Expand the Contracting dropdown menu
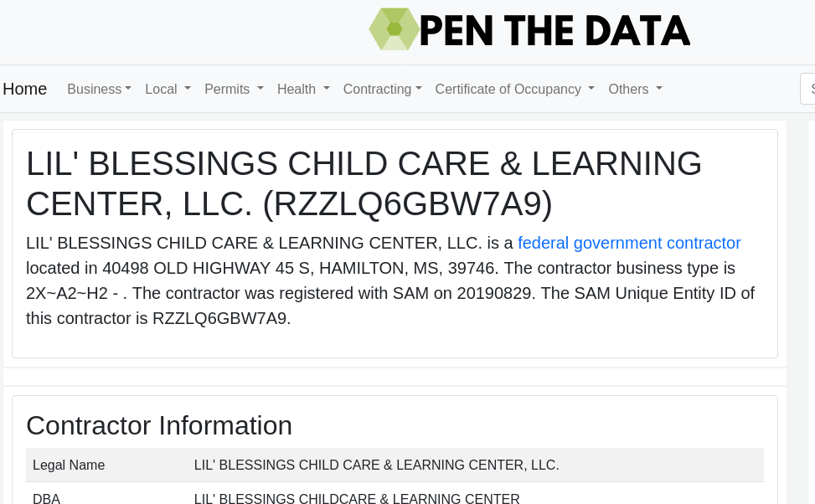The height and width of the screenshot is (504, 815). [382, 89]
